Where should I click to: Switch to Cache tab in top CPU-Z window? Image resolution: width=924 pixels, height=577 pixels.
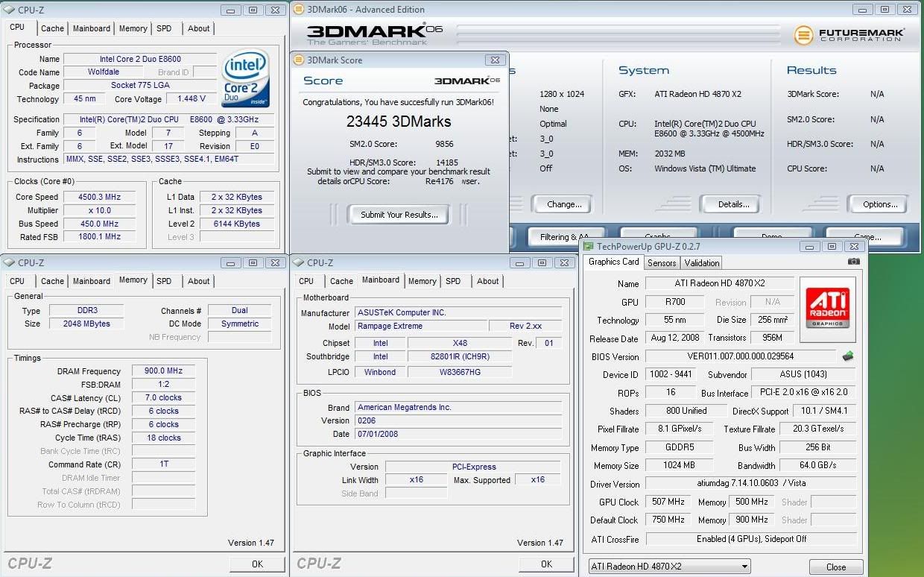[x=52, y=28]
